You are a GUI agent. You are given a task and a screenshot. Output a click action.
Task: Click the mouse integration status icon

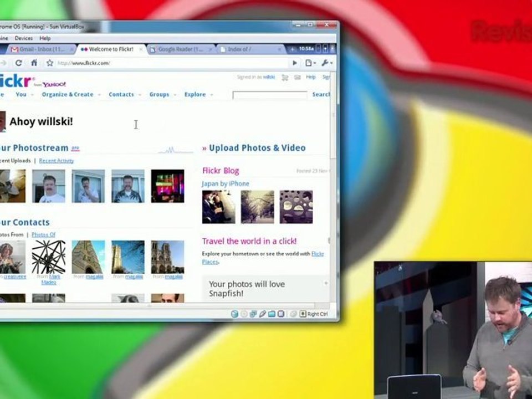pos(294,314)
